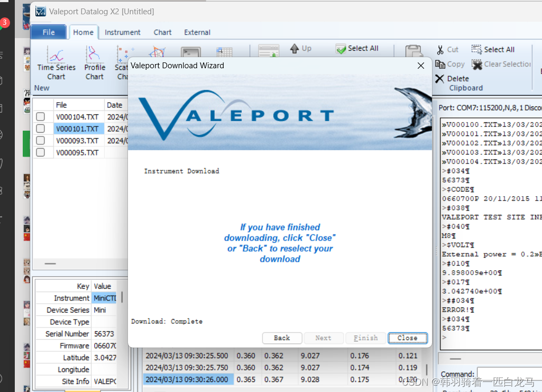Screen dimensions: 542x392
Task: Click the $VOLT line in terminal log
Action: pyautogui.click(x=458, y=245)
